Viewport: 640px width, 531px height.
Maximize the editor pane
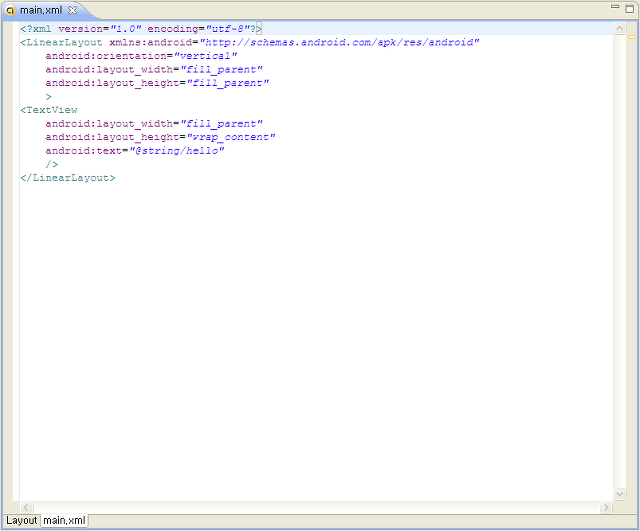point(630,9)
